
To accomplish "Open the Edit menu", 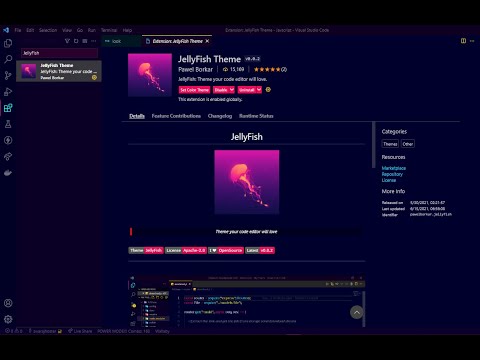I will pos(30,30).
